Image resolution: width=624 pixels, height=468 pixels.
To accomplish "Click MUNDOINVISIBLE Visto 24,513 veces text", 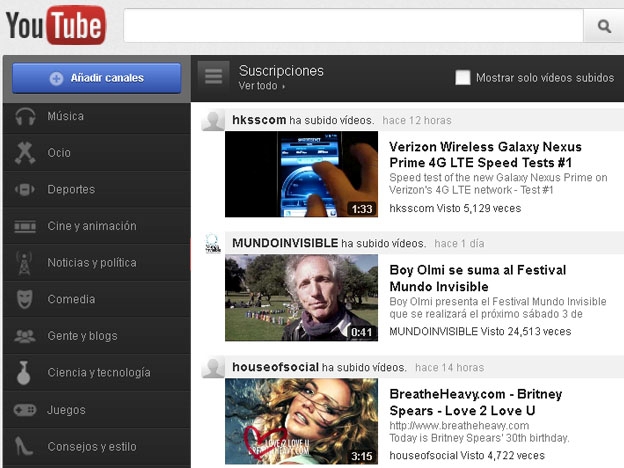I will point(480,332).
